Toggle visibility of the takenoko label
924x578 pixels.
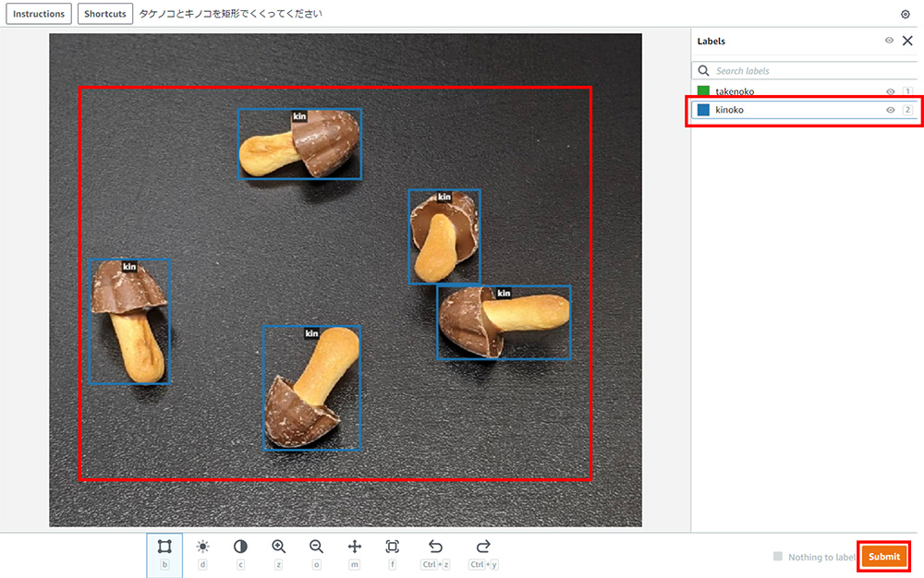[x=891, y=91]
